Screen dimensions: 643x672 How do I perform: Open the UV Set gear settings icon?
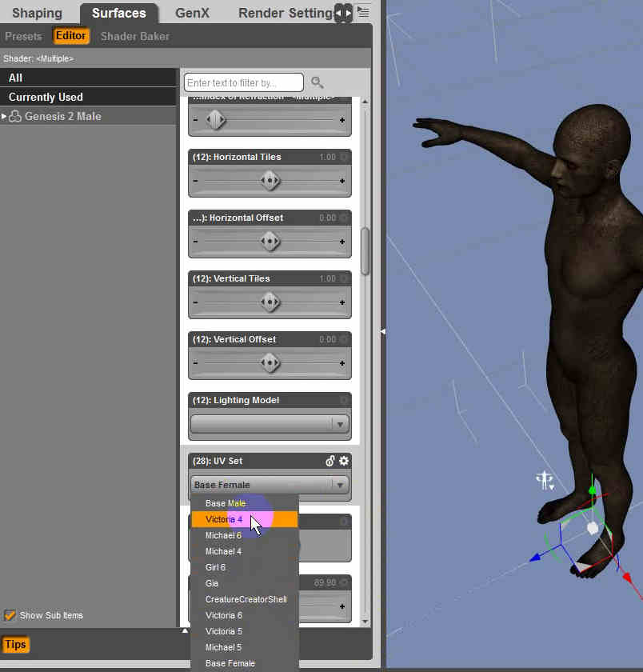(x=344, y=461)
